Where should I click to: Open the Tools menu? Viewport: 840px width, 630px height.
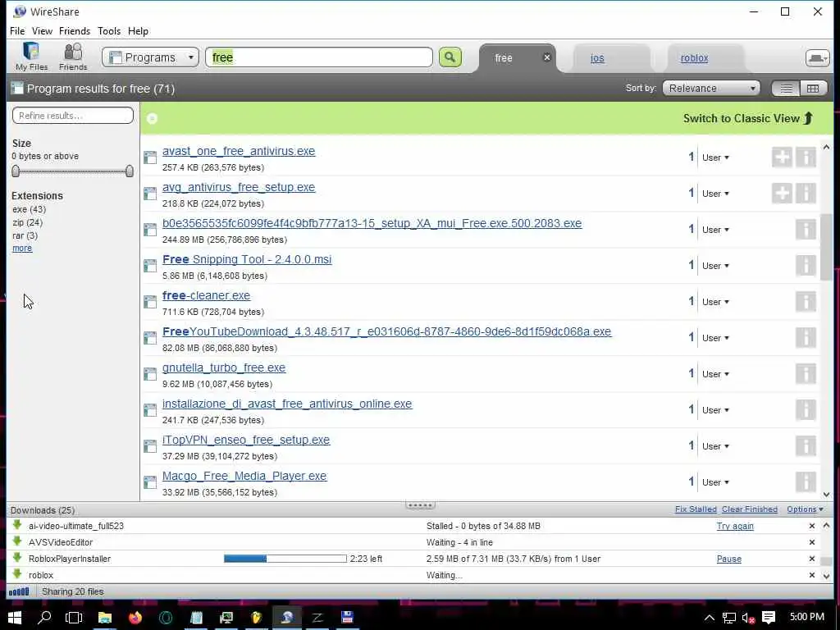109,31
